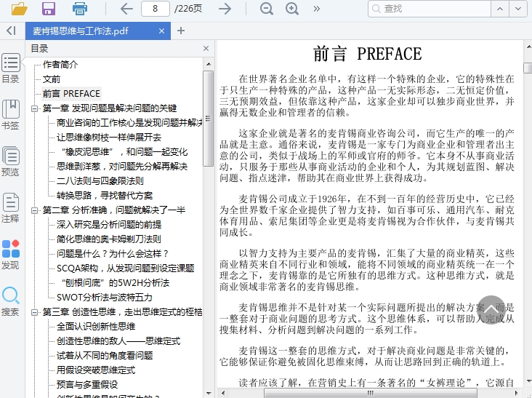The height and width of the screenshot is (398, 532).
Task: Go to the previous page with the left arrow
Action: (x=126, y=9)
